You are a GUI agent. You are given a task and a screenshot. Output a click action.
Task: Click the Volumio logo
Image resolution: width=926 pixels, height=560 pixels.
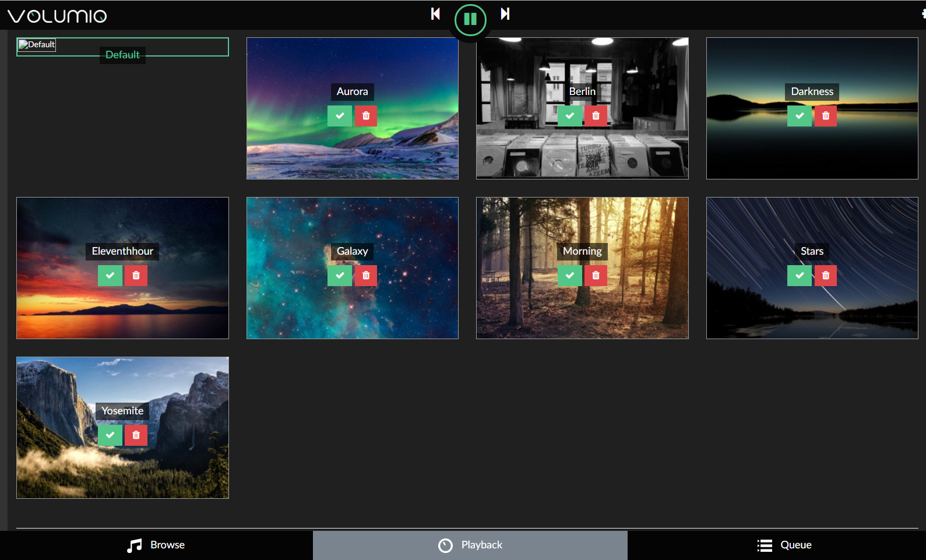pos(57,16)
